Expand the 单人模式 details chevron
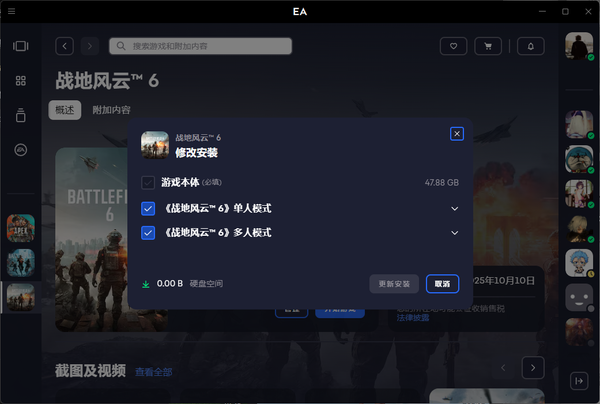The width and height of the screenshot is (600, 404). click(x=455, y=208)
